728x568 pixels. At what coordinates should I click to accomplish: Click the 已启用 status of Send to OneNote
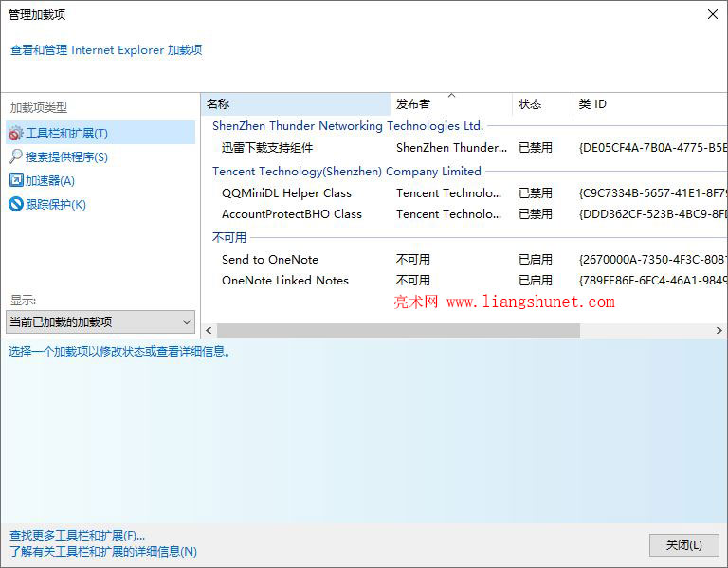(x=536, y=260)
